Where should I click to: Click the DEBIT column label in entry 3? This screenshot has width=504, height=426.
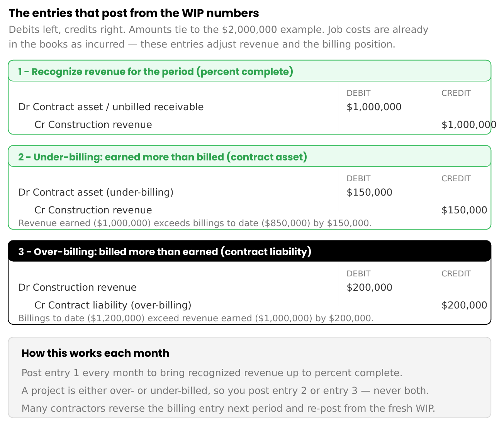[x=358, y=274]
